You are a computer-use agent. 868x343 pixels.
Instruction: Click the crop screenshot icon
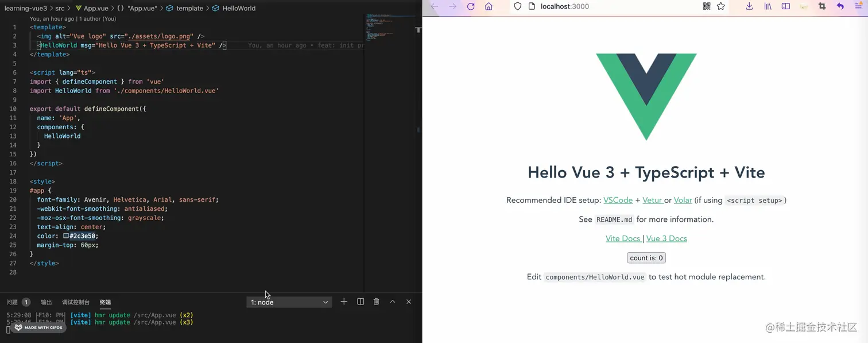pyautogui.click(x=822, y=6)
